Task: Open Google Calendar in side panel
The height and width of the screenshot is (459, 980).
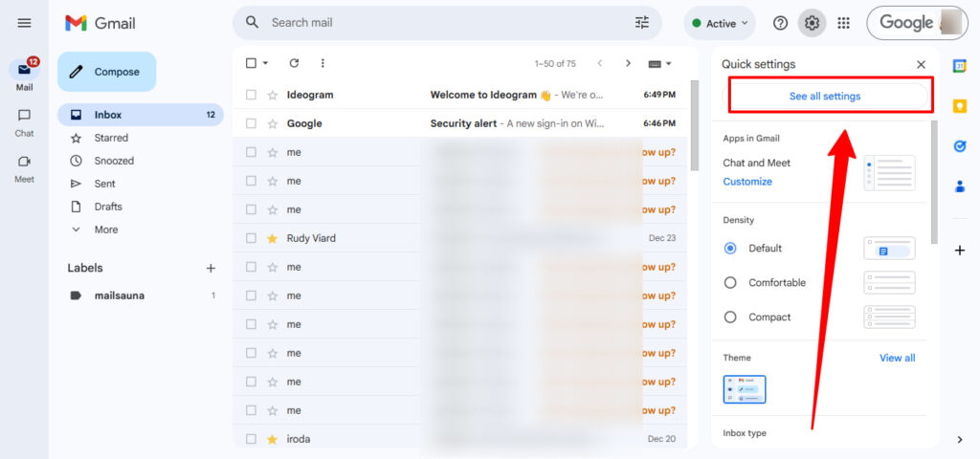Action: pyautogui.click(x=959, y=65)
